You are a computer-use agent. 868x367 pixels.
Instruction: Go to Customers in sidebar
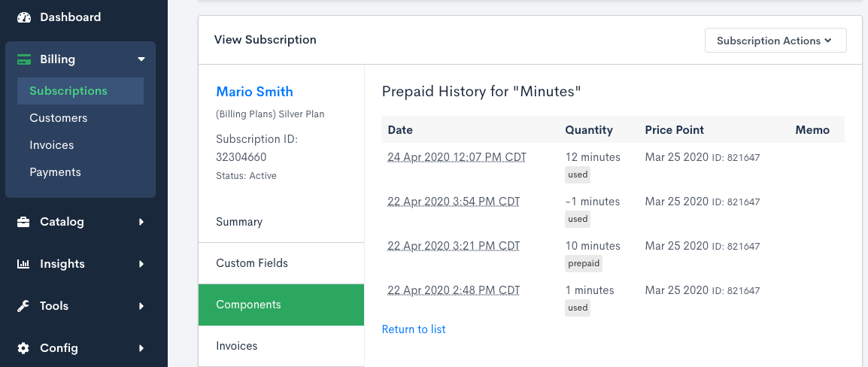pos(58,118)
